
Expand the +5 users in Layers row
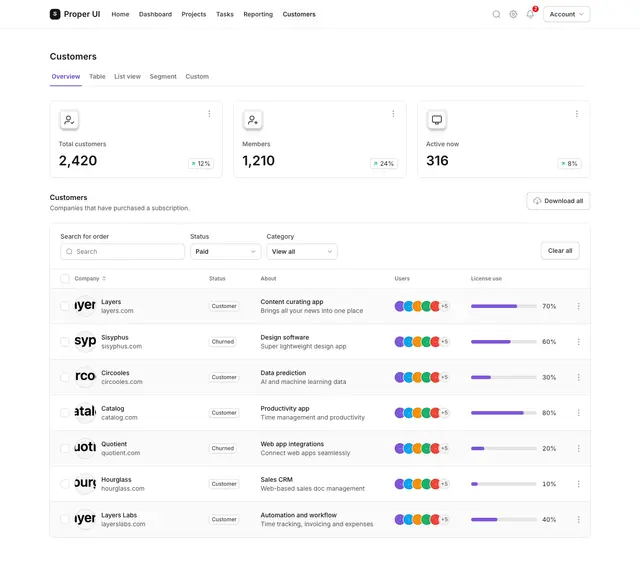pos(444,306)
